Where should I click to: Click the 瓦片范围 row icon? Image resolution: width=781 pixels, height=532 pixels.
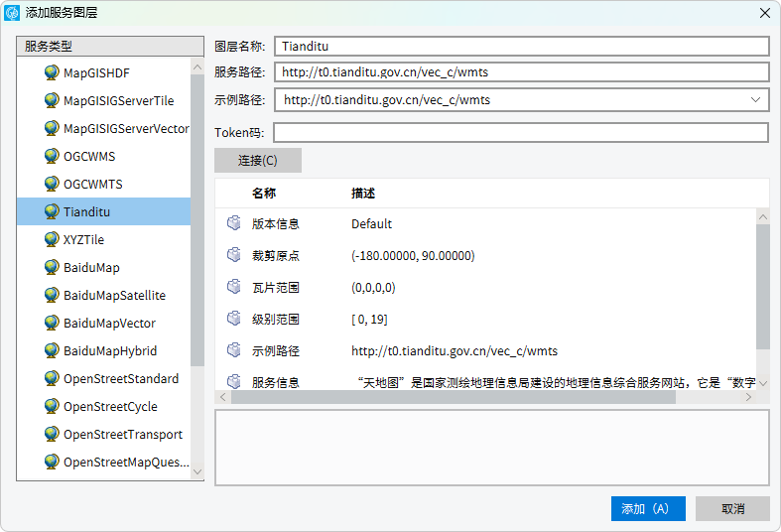click(234, 287)
